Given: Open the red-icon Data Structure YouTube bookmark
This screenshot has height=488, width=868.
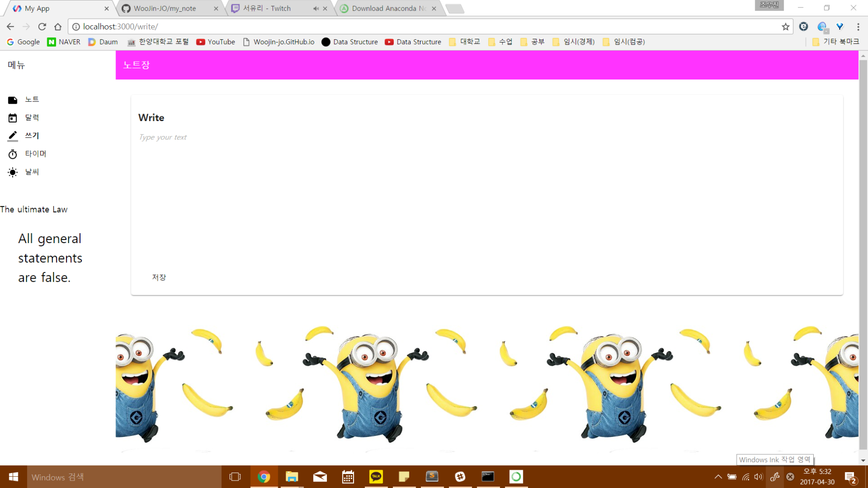Looking at the screenshot, I should point(413,42).
